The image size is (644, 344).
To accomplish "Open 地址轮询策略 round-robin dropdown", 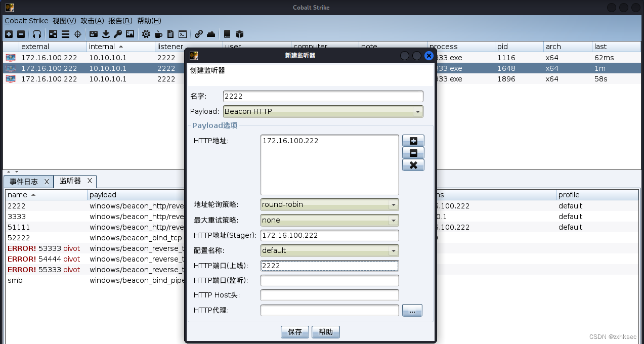I will click(x=330, y=204).
